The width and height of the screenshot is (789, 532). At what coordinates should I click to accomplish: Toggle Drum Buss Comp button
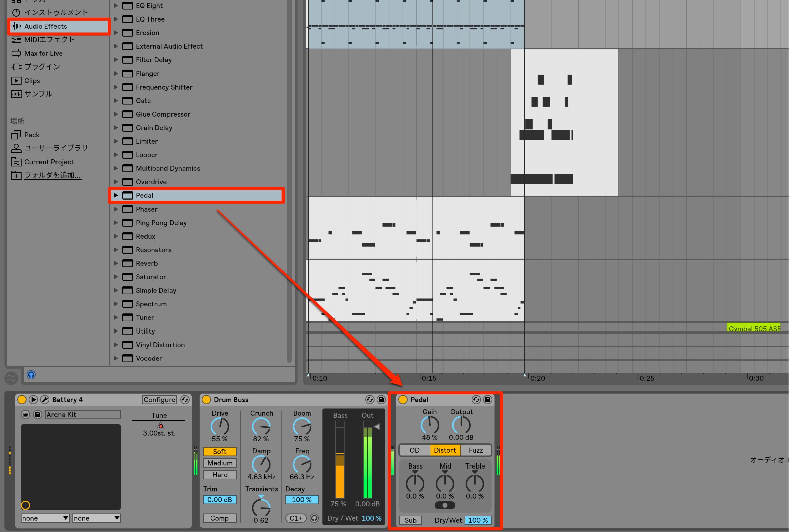click(220, 518)
